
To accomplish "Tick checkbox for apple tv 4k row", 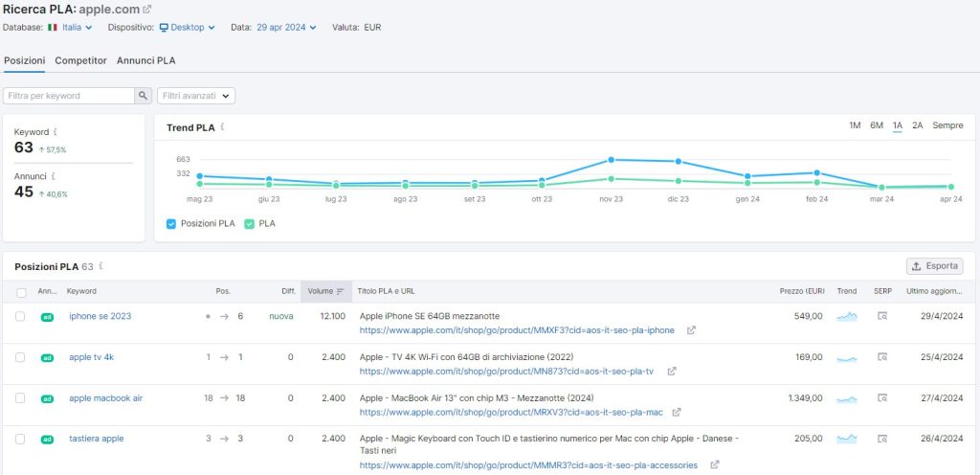I will point(20,357).
